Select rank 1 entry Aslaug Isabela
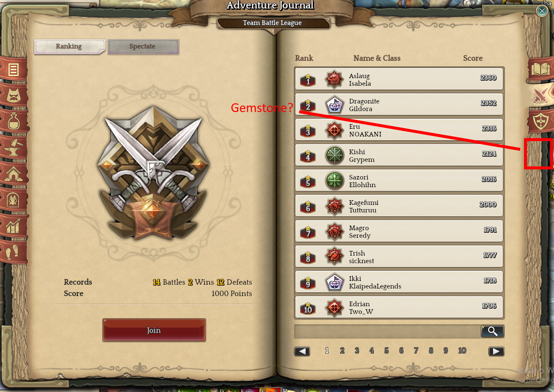The height and width of the screenshot is (392, 554). coord(399,79)
